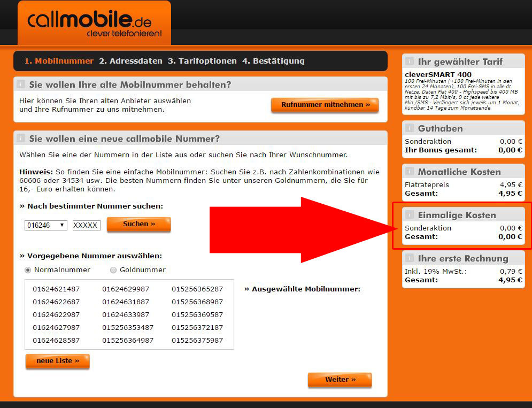Click the XXXXX number search field
Screen dimensions: 532x408
coord(87,225)
